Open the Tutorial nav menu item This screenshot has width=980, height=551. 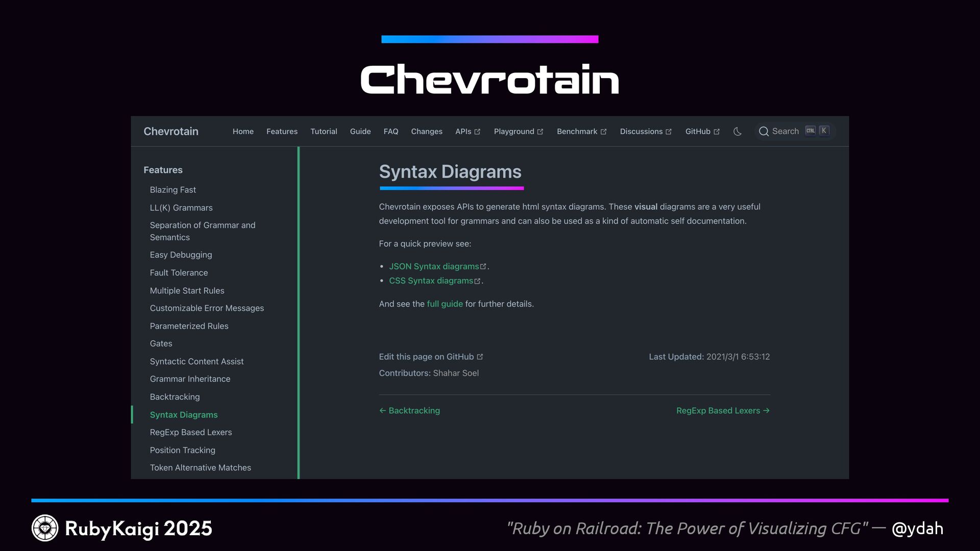pyautogui.click(x=324, y=132)
